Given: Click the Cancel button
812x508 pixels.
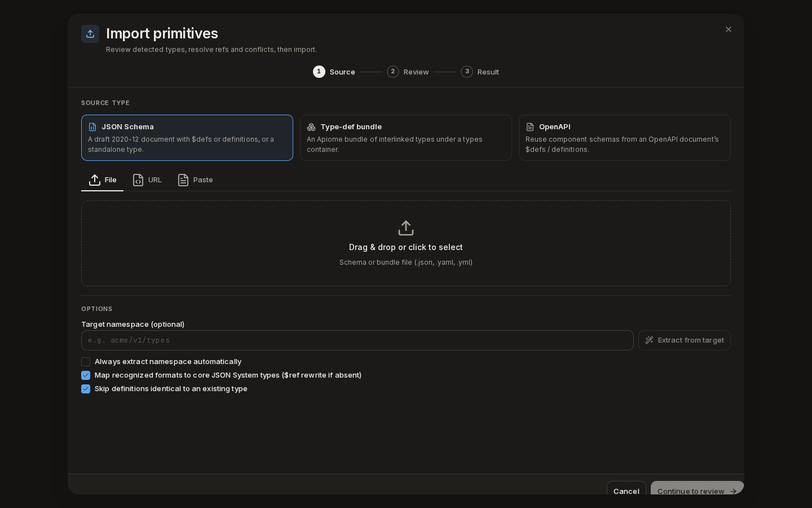Looking at the screenshot, I should point(626,489).
